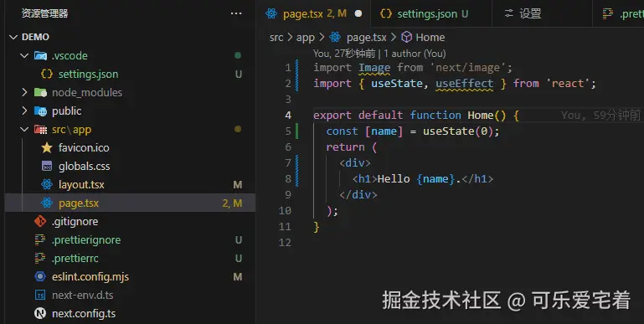Click the 'M' status badge on layout.tsx
The width and height of the screenshot is (644, 324).
click(237, 185)
